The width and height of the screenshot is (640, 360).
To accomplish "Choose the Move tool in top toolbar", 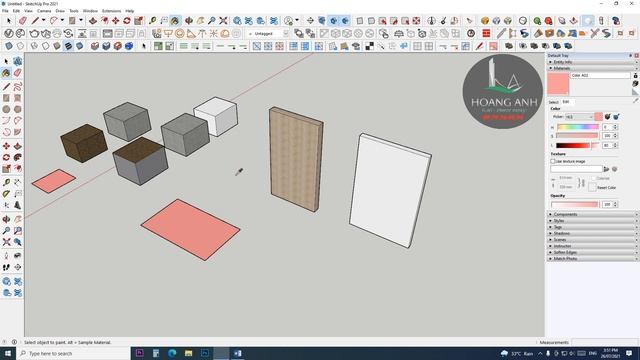I will [116, 20].
